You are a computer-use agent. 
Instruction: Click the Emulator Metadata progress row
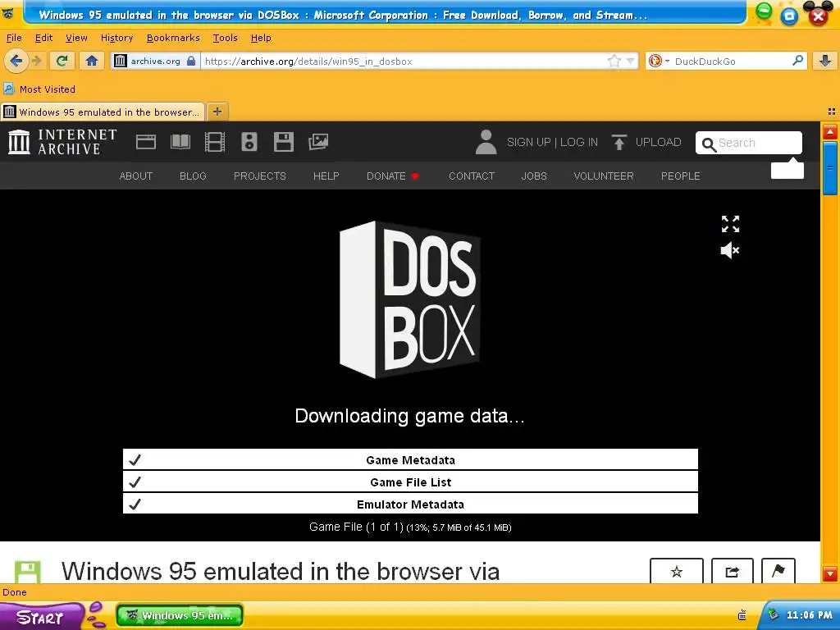[x=410, y=504]
